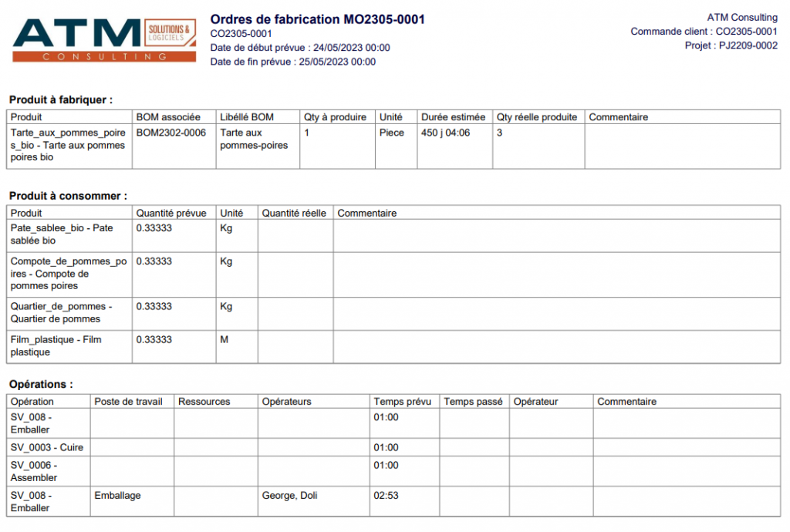
Task: Click the ATM Consulting logo
Action: (104, 40)
